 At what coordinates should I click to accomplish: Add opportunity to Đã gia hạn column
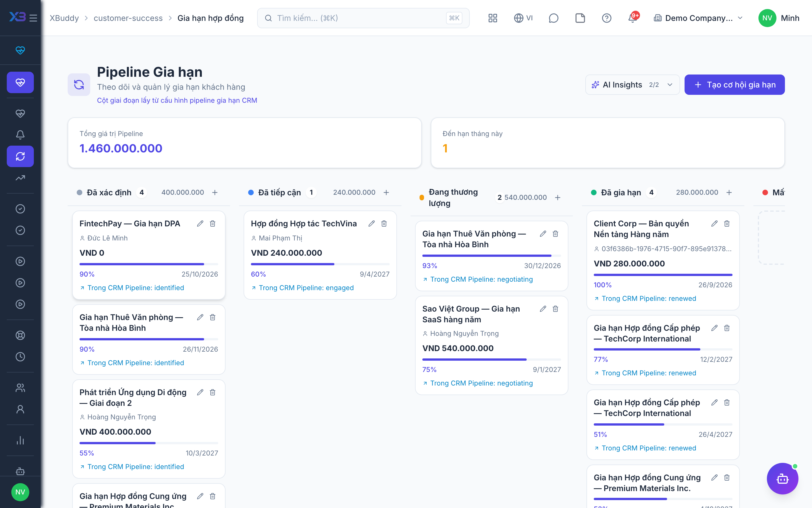(x=729, y=192)
